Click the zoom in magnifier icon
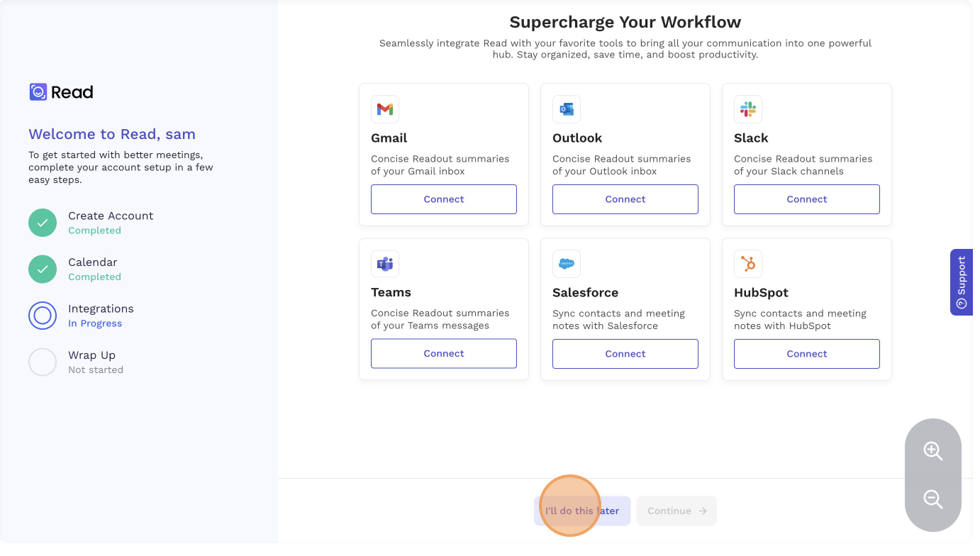This screenshot has height=556, width=980. [933, 451]
